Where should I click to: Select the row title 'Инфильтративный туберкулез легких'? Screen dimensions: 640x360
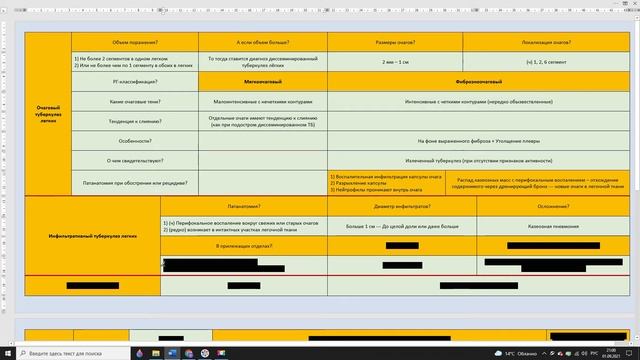[x=93, y=236]
